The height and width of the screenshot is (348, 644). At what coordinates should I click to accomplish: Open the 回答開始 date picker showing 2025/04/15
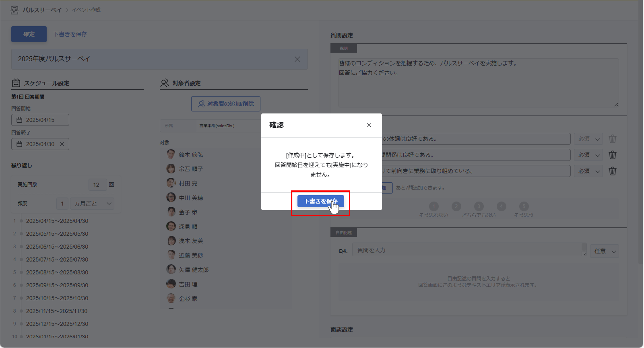(x=40, y=120)
